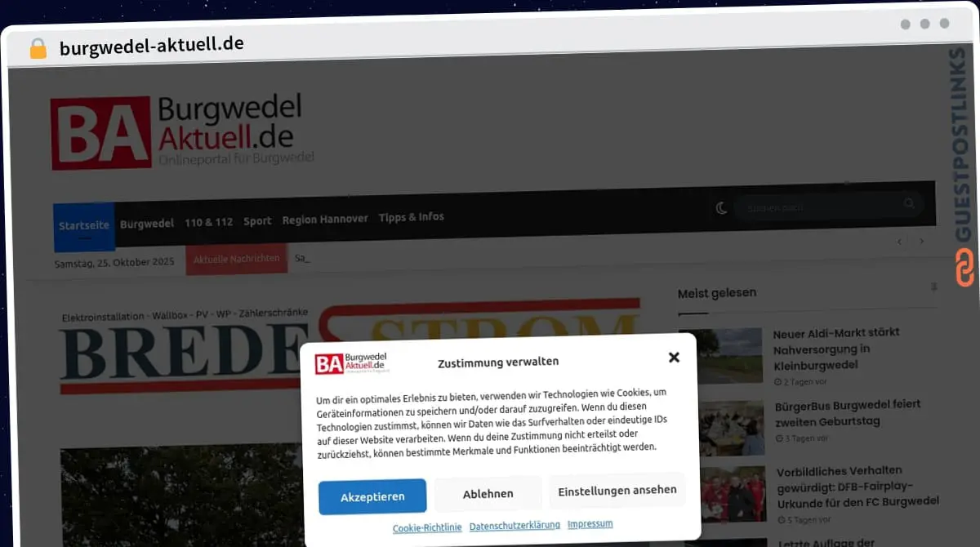Close the cookie consent dialog
Viewport: 980px width, 547px height.
674,357
